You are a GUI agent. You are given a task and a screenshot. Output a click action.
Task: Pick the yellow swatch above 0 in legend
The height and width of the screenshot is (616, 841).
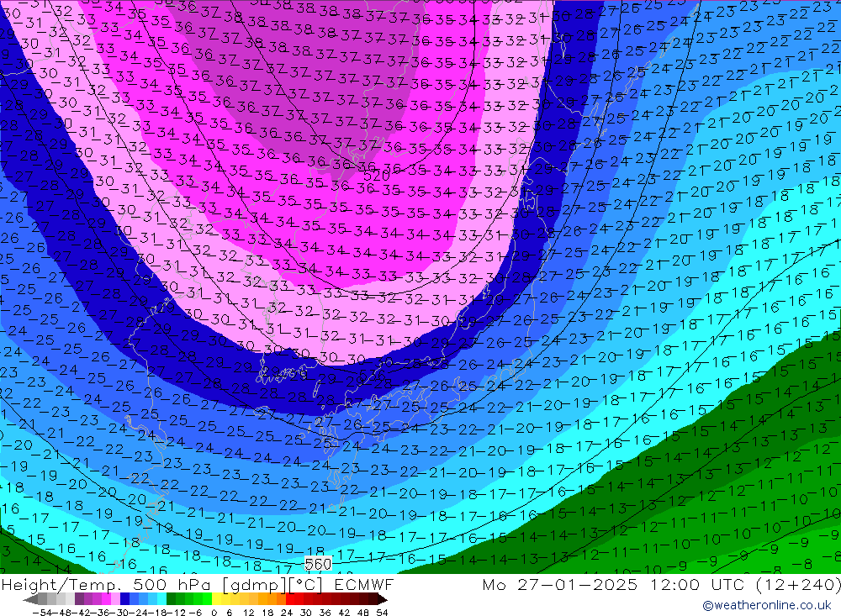217,599
